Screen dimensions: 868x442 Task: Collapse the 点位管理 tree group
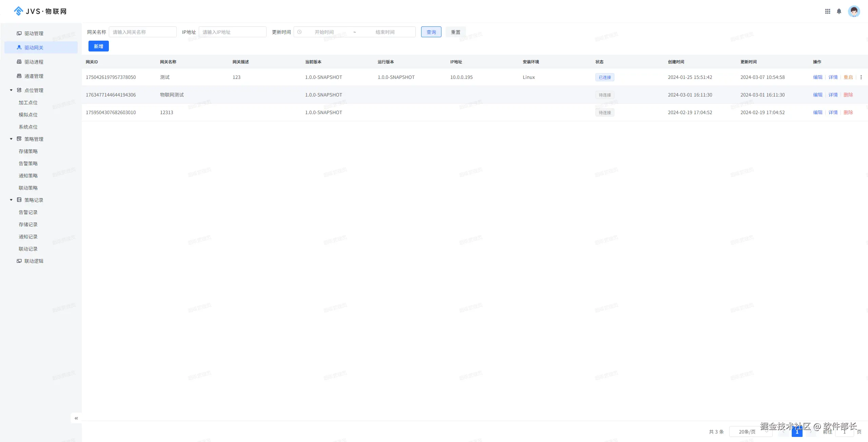(11, 90)
